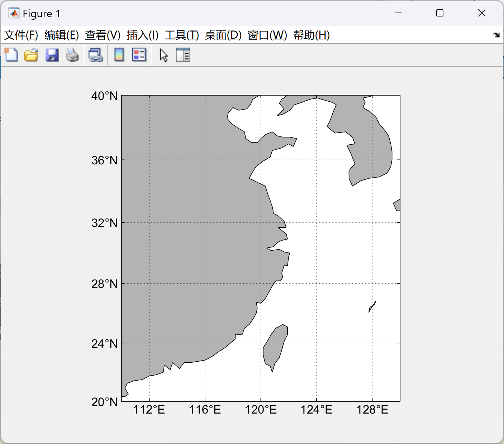Enable Link Plot mode
This screenshot has height=444, width=504.
coord(95,55)
